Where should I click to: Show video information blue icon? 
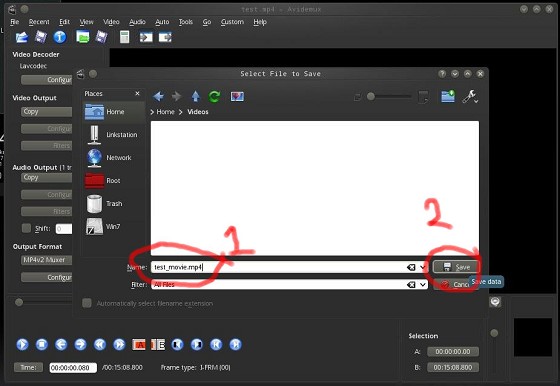click(x=60, y=37)
